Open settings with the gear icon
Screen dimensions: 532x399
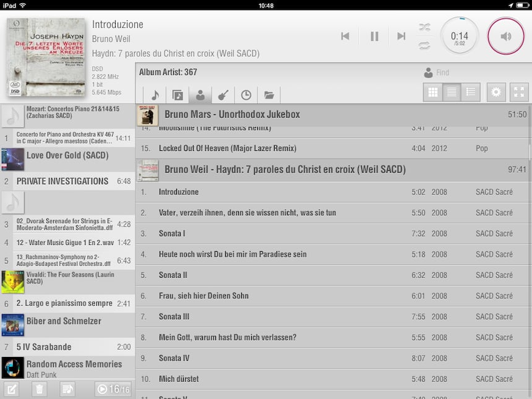point(496,92)
